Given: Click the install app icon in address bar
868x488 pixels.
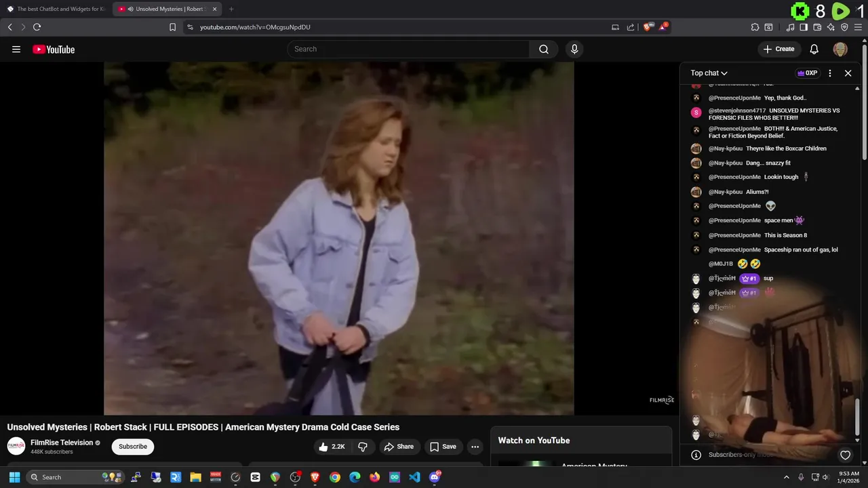Looking at the screenshot, I should (x=615, y=27).
